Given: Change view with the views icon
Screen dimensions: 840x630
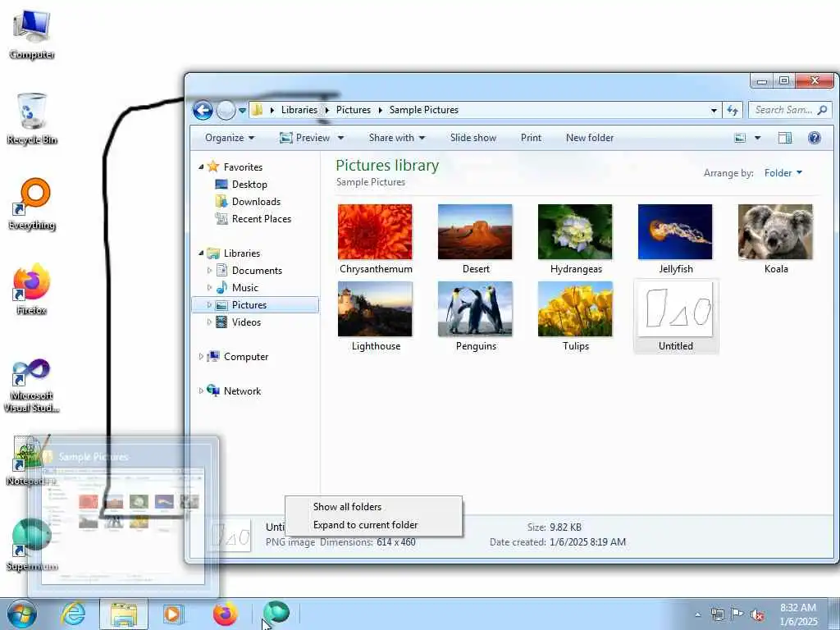Looking at the screenshot, I should pyautogui.click(x=740, y=138).
